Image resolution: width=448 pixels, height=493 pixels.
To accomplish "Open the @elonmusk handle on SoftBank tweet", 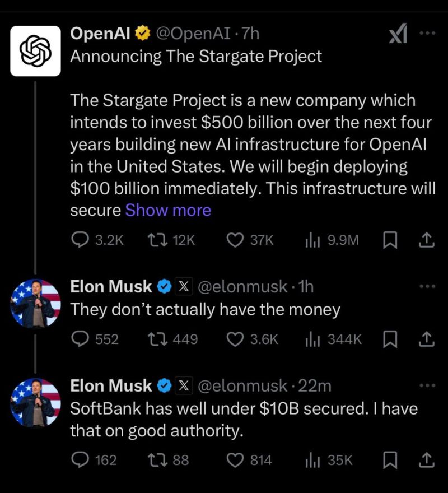I will click(241, 386).
